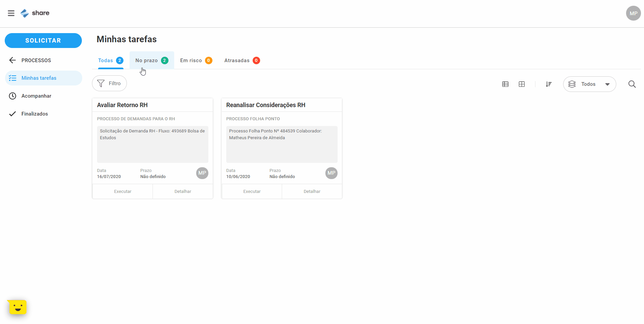Open the yellow smiley chat widget
644x324 pixels.
point(17,307)
